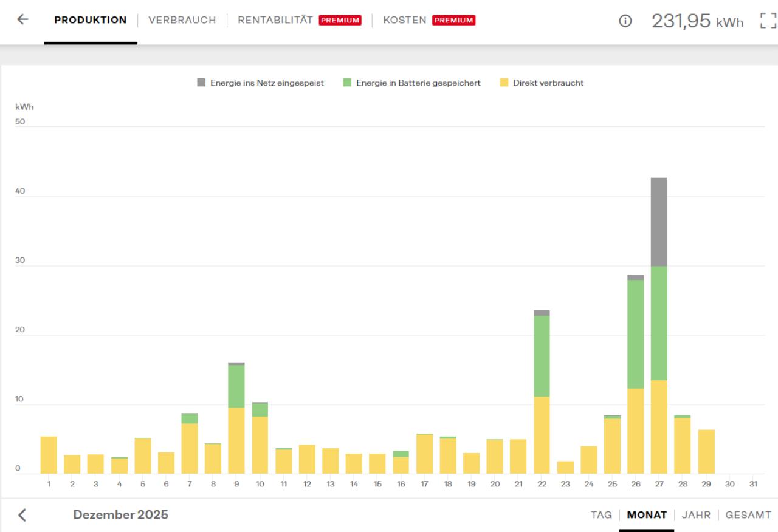Switch to the Tag view
Screen dimensions: 778x532
point(601,515)
